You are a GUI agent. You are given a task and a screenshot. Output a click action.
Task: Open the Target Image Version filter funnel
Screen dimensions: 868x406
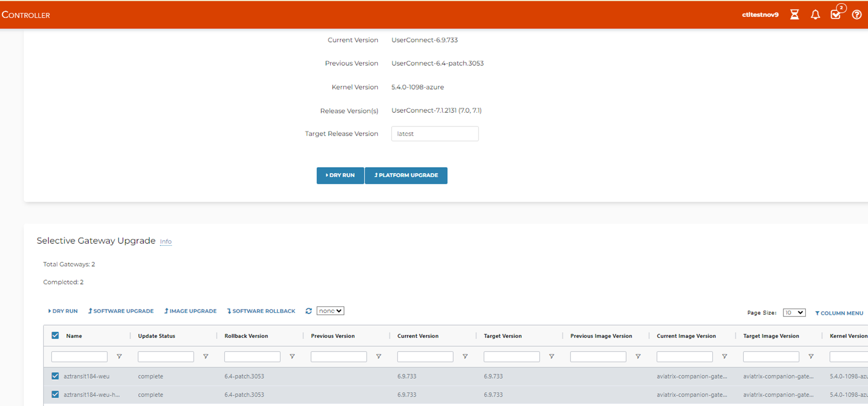[x=811, y=357]
